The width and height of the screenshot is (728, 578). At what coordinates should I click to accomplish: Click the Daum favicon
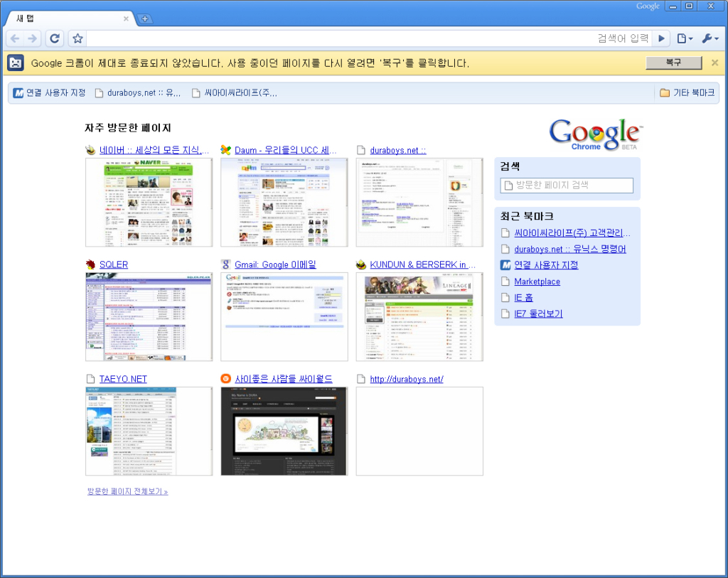tap(225, 150)
